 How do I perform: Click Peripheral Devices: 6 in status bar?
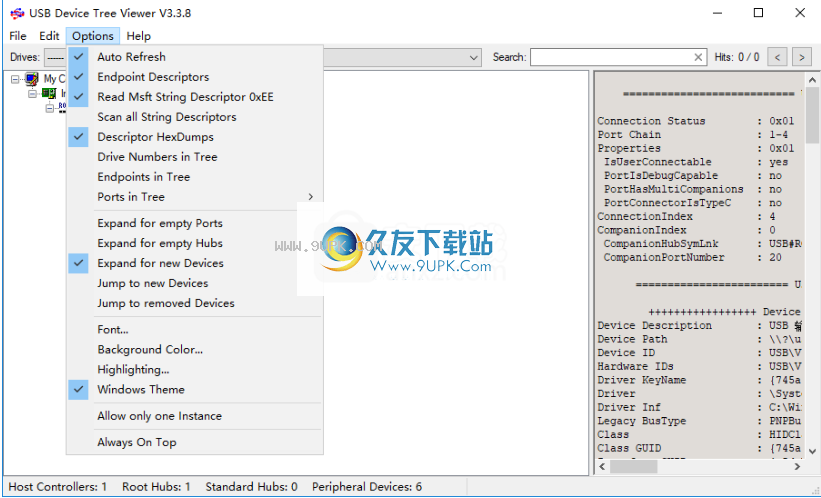click(x=367, y=486)
